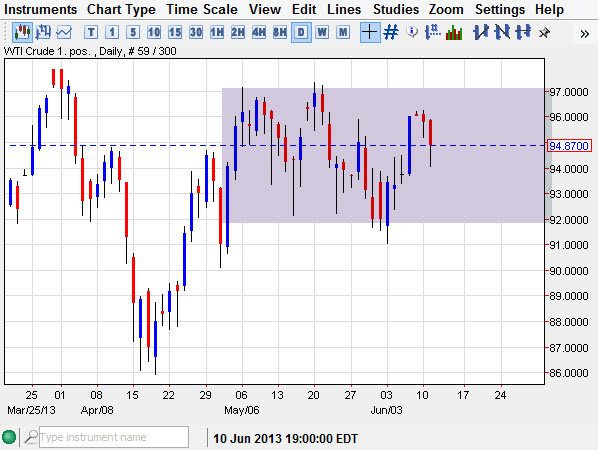Select the Monthly (M) time scale button

(x=343, y=32)
